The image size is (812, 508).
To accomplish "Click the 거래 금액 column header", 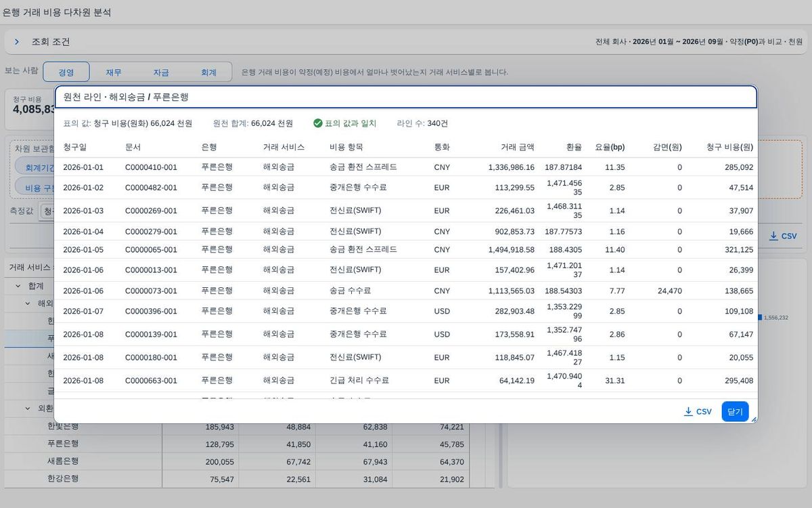I will [x=518, y=147].
